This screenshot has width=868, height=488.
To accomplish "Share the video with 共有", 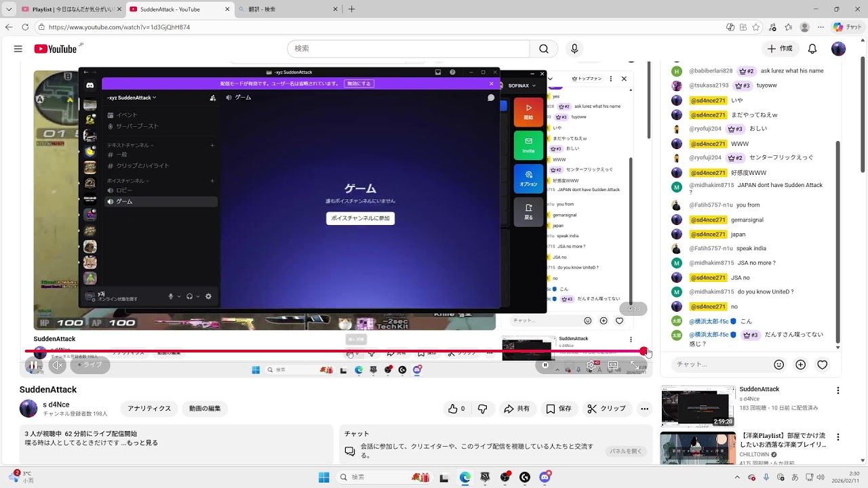I will 517,409.
